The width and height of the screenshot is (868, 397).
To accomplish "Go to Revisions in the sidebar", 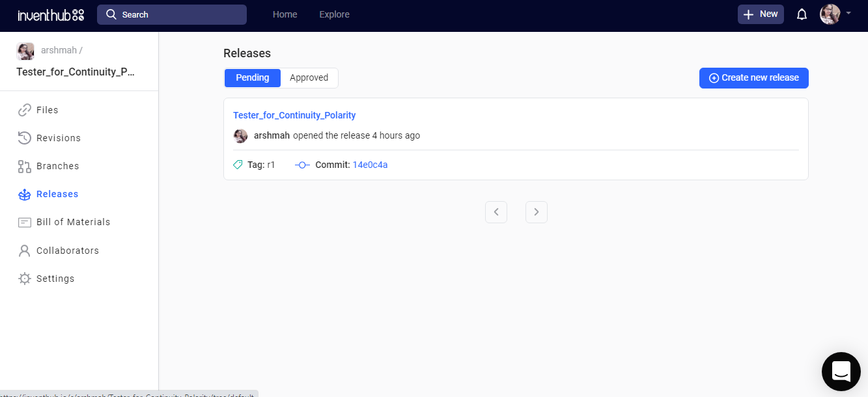I will pyautogui.click(x=58, y=138).
